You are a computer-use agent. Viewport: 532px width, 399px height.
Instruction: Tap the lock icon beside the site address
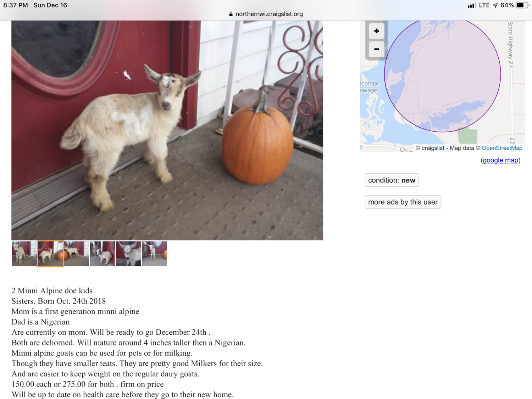coord(231,14)
